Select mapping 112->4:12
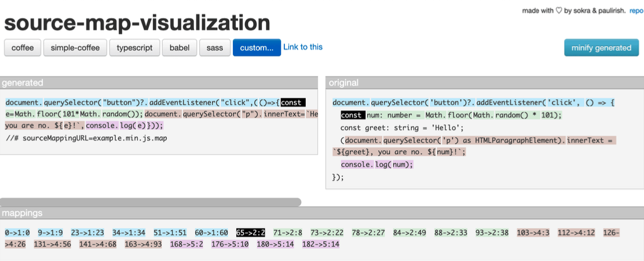This screenshot has height=261, width=644. click(577, 233)
